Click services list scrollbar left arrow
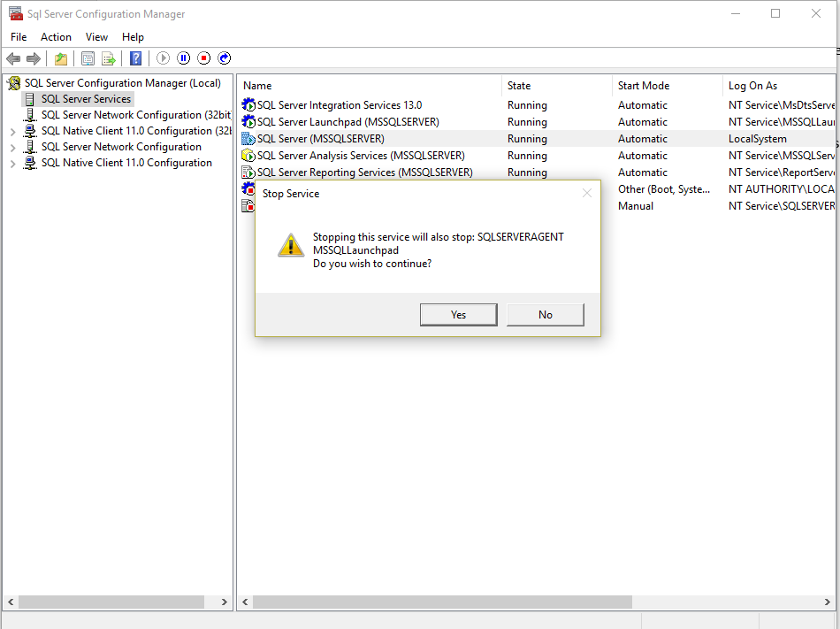This screenshot has width=840, height=629. (x=245, y=602)
